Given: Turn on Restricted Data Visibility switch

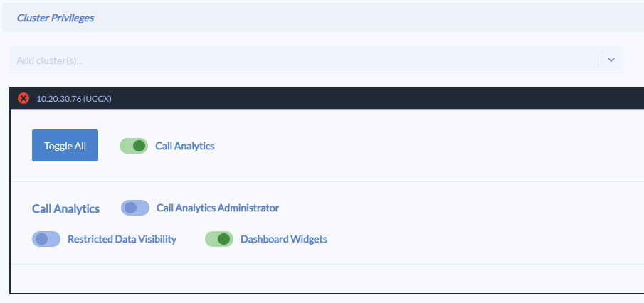Looking at the screenshot, I should [x=46, y=239].
